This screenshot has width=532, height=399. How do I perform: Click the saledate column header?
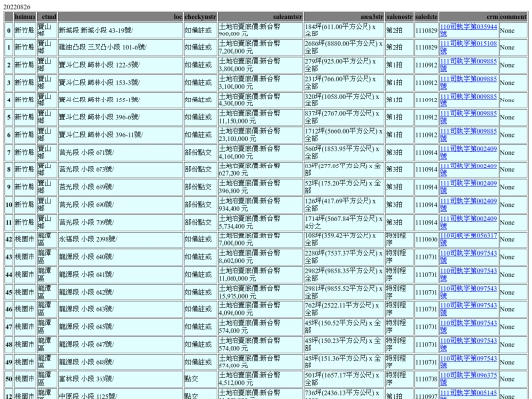click(x=427, y=17)
